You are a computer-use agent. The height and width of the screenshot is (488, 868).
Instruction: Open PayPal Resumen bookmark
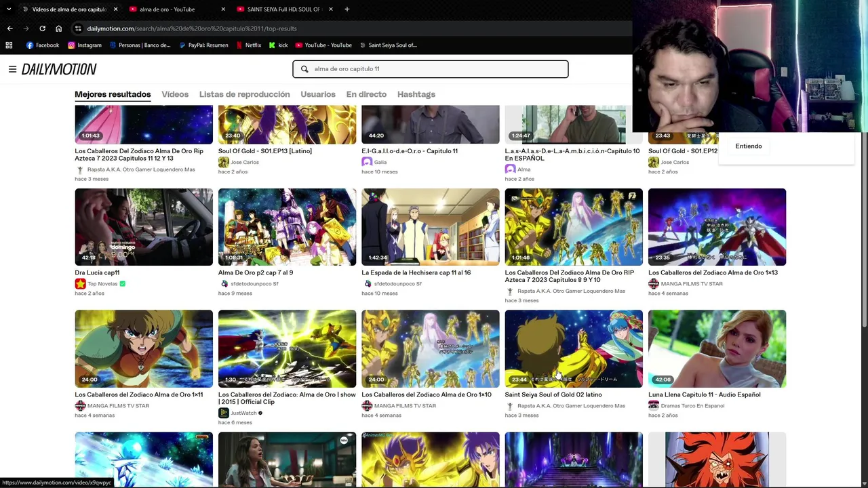click(x=203, y=45)
